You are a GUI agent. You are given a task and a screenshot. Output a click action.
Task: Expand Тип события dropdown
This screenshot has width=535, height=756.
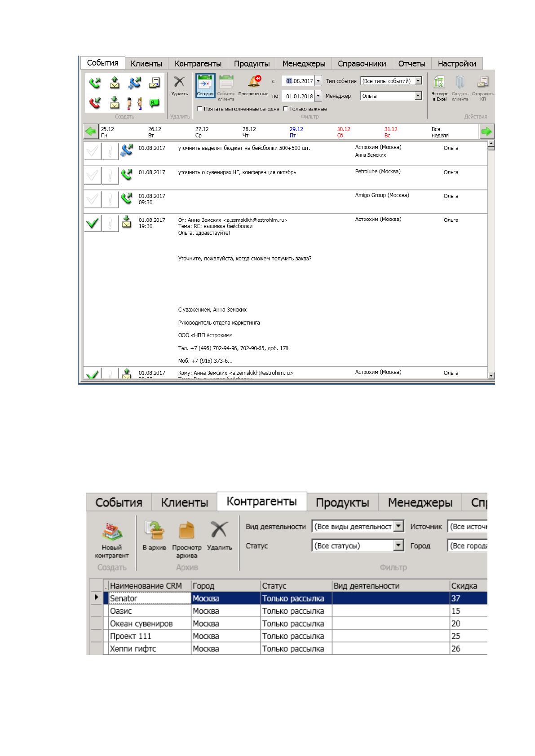pos(418,81)
